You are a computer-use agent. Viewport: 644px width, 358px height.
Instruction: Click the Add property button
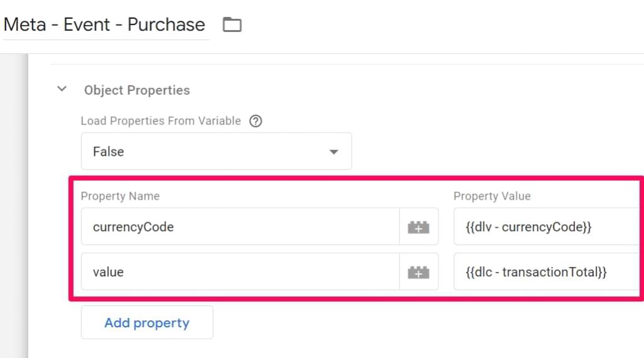[147, 323]
